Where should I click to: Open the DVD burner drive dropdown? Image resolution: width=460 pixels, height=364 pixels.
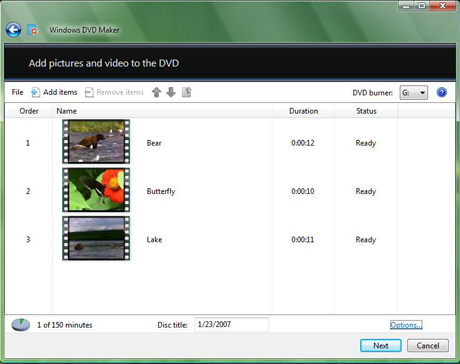pyautogui.click(x=414, y=93)
